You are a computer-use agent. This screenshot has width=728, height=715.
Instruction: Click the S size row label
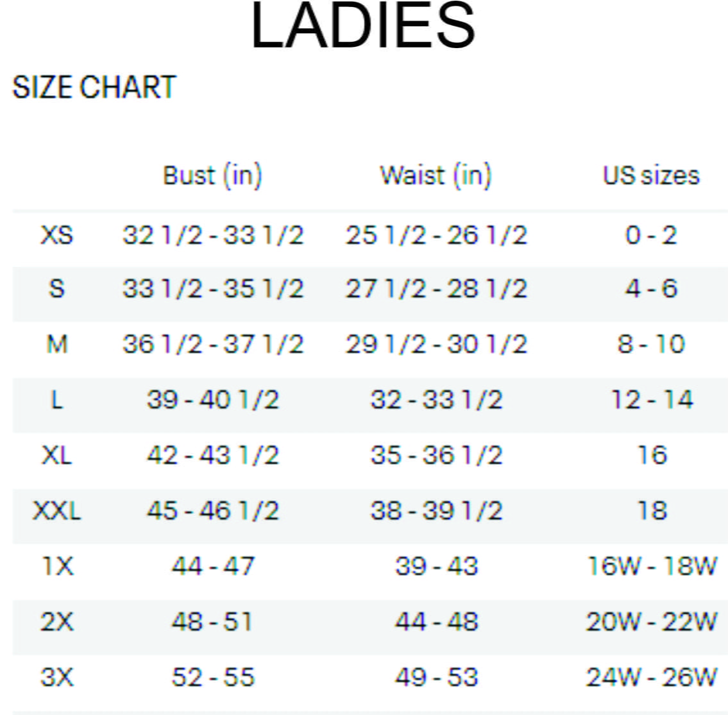pos(56,288)
